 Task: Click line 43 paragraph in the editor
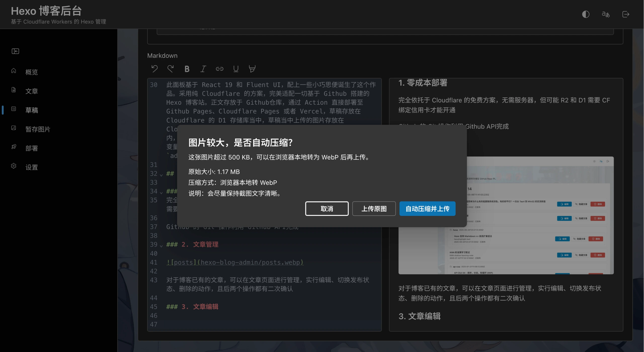coord(268,284)
